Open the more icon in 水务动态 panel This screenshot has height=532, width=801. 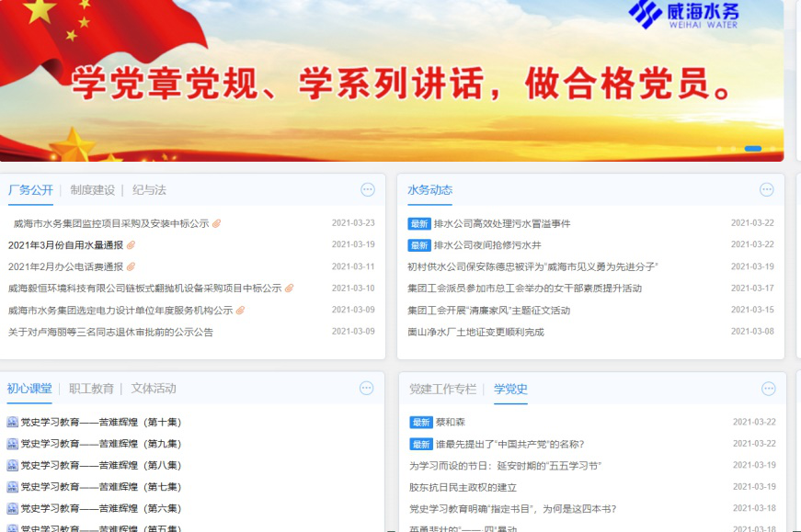pos(766,190)
